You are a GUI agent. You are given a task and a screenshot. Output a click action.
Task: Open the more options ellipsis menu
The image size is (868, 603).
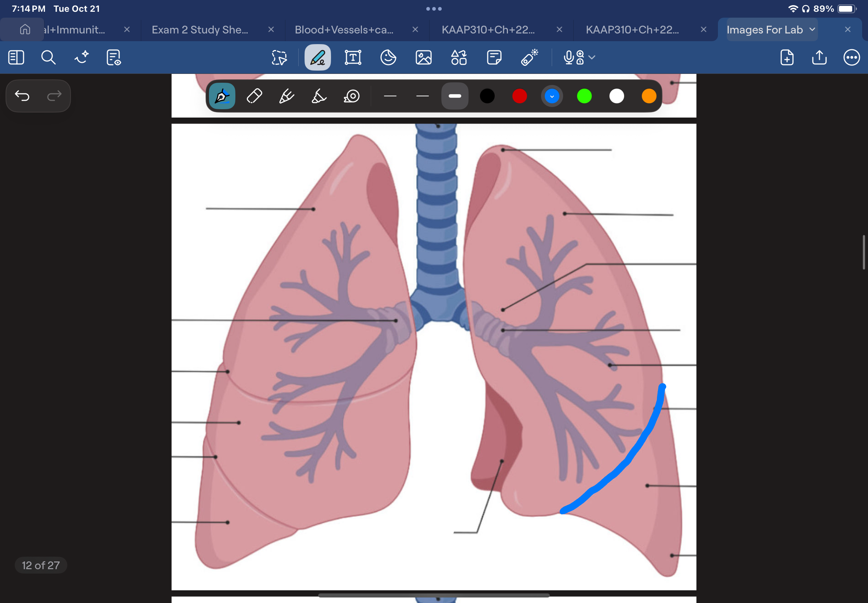852,57
